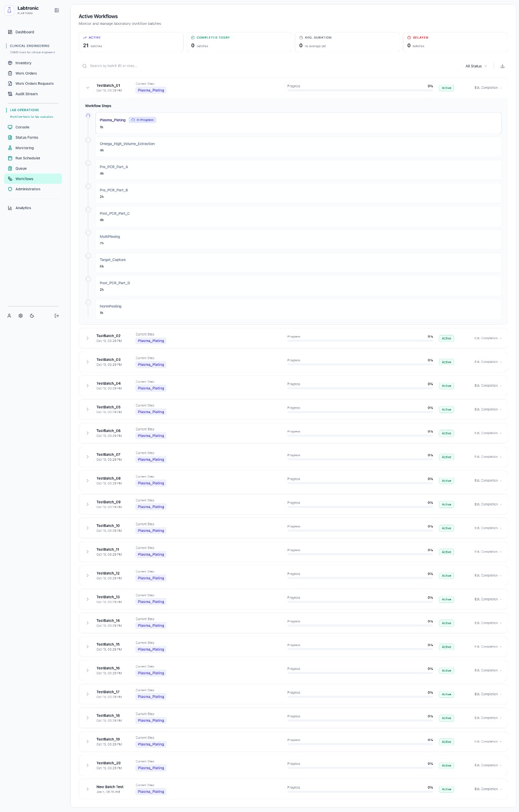The height and width of the screenshot is (812, 519).
Task: Go to Run Scheduler page
Action: click(x=33, y=158)
